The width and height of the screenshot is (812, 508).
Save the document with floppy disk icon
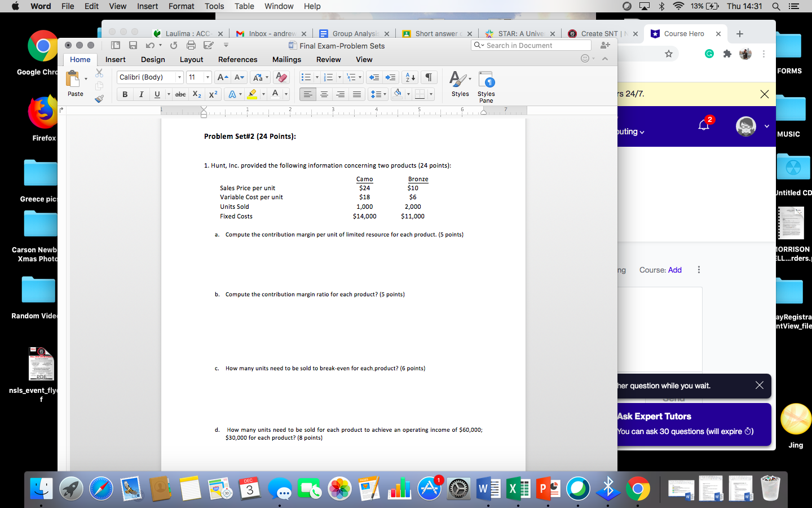[133, 45]
